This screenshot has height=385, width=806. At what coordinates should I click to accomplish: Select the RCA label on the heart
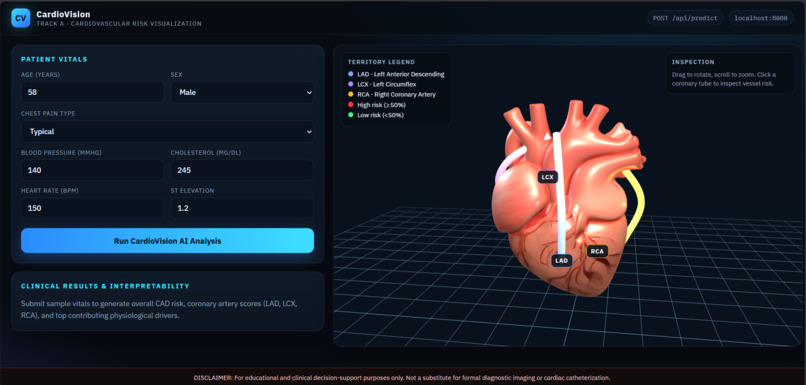click(x=597, y=251)
